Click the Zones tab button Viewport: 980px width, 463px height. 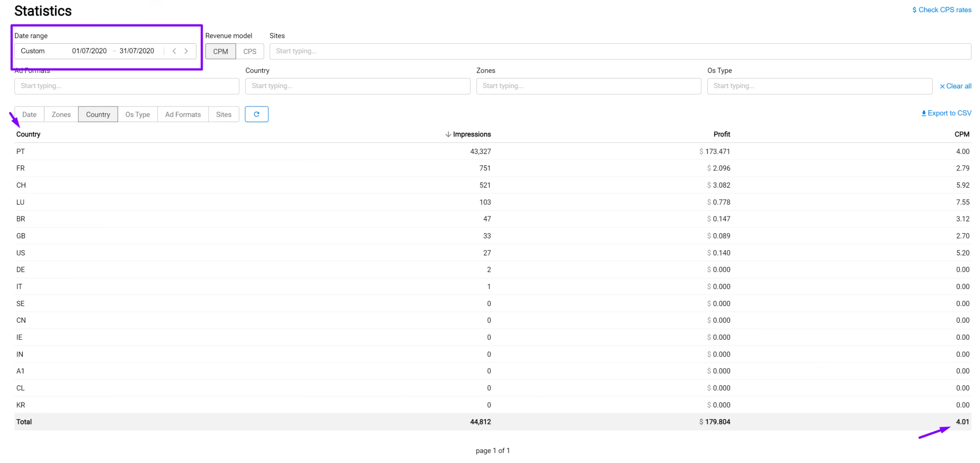click(x=60, y=115)
